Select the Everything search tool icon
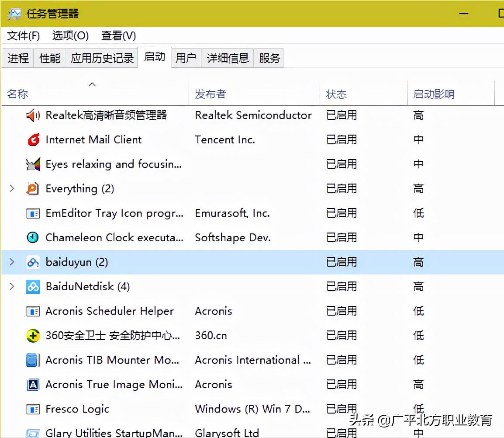This screenshot has width=504, height=438. [33, 189]
